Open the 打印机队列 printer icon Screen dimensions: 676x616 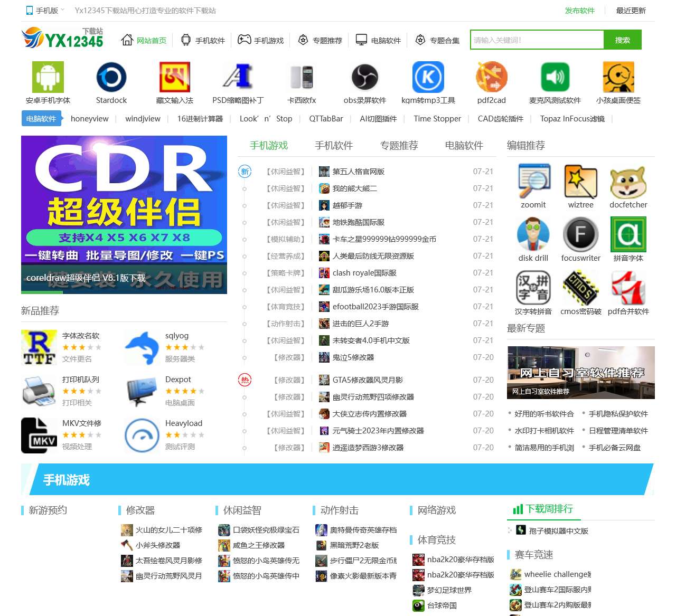click(39, 392)
